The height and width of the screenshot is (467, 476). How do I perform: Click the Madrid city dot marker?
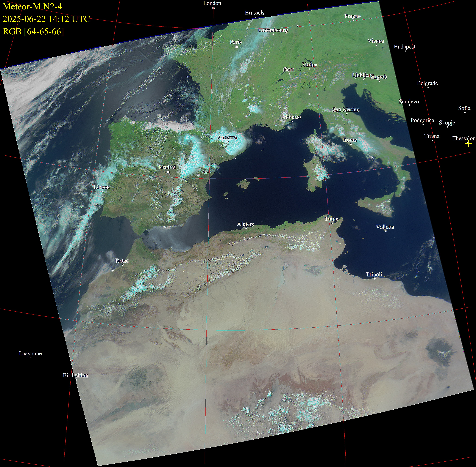(168, 172)
